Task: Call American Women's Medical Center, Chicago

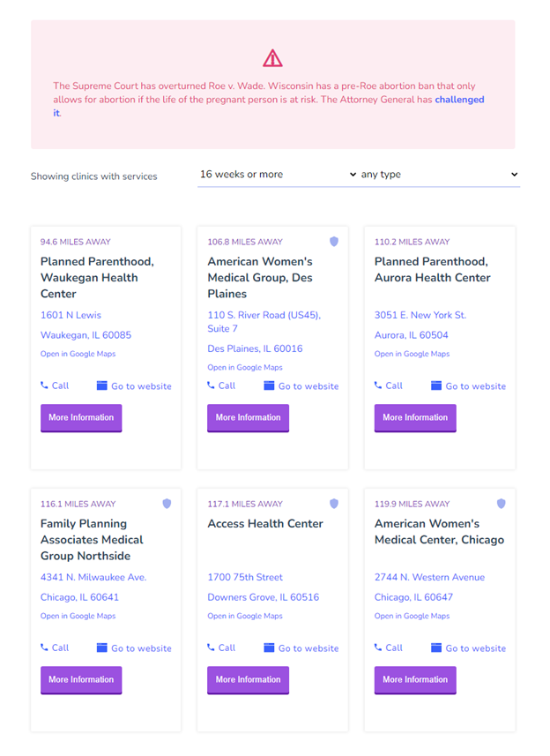Action: coord(388,648)
